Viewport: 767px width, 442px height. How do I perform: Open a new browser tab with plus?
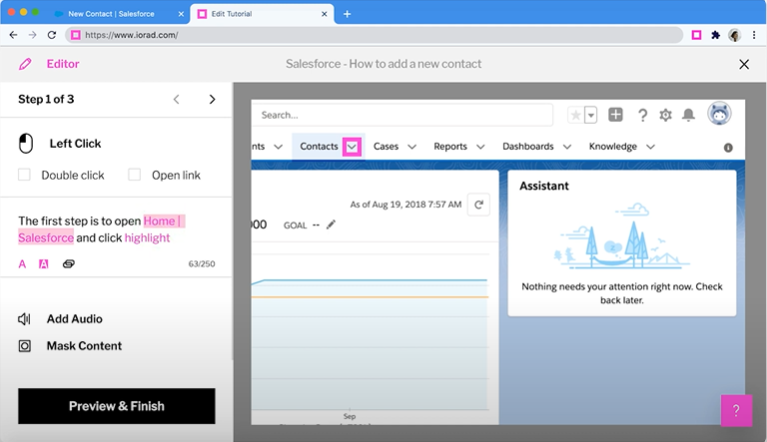click(x=347, y=14)
